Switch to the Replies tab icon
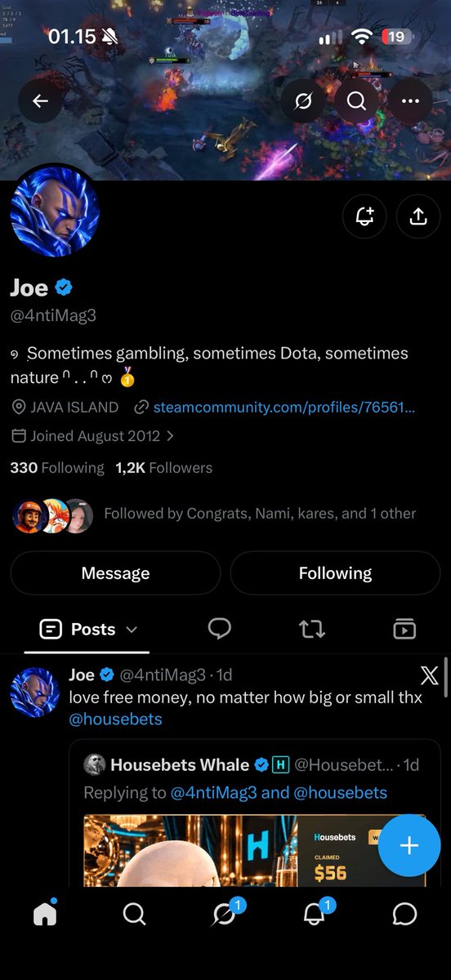 click(219, 629)
